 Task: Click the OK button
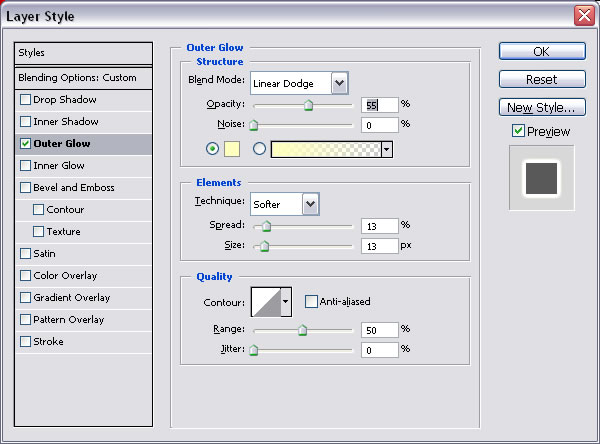pyautogui.click(x=541, y=51)
